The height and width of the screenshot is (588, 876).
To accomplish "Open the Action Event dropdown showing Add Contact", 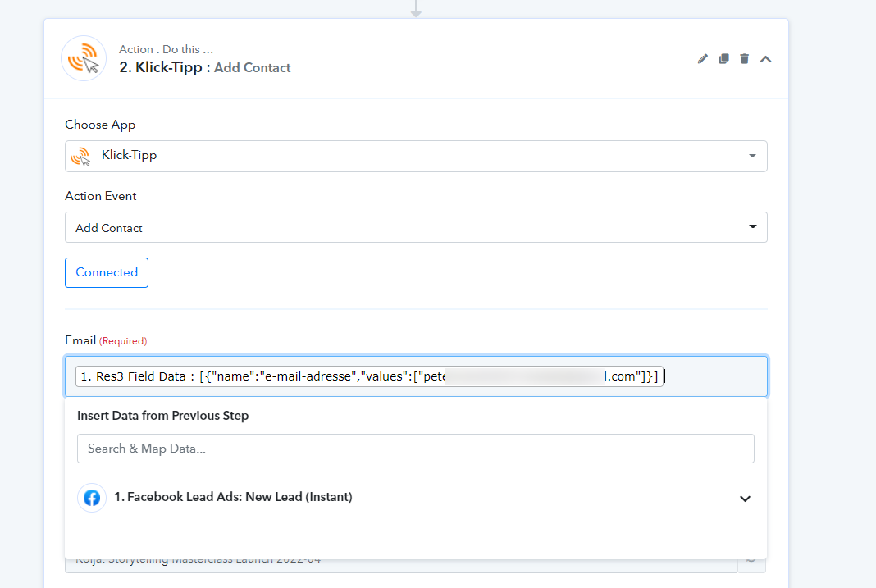I will click(x=416, y=227).
